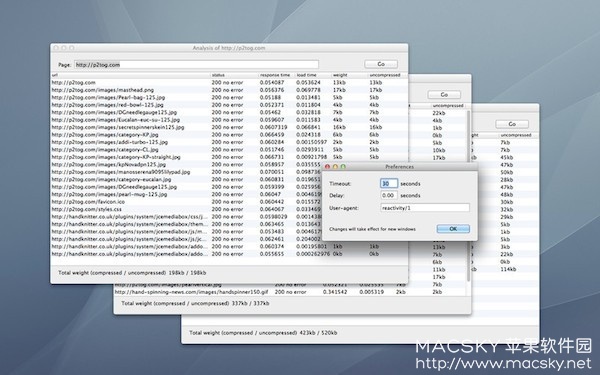Select the secretspinnerskein125.jpg row
The image size is (600, 375).
[x=229, y=127]
